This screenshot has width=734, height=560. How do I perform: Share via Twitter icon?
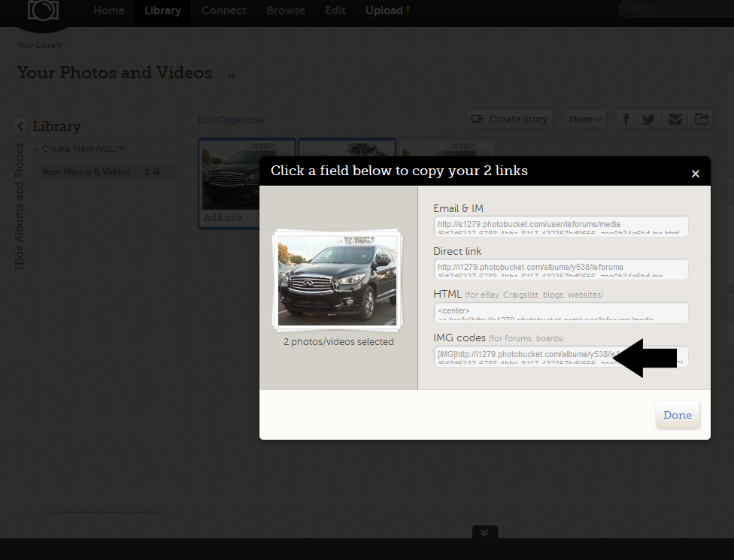pos(650,120)
